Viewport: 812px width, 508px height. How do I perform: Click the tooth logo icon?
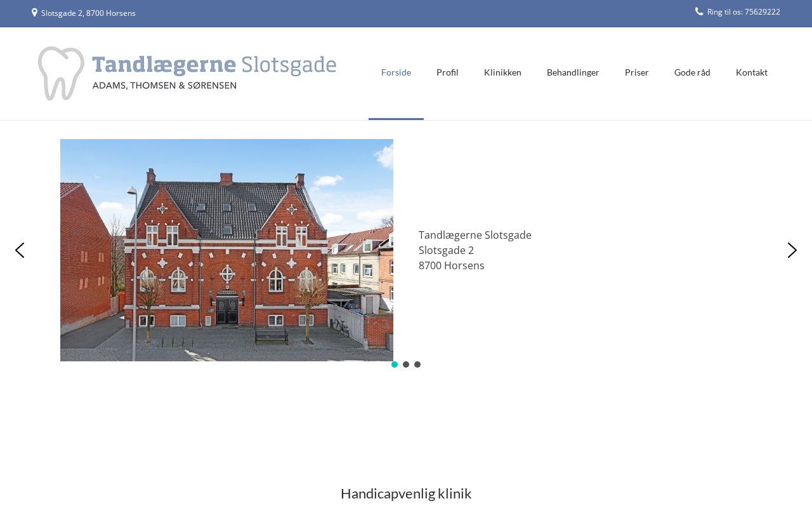[61, 73]
